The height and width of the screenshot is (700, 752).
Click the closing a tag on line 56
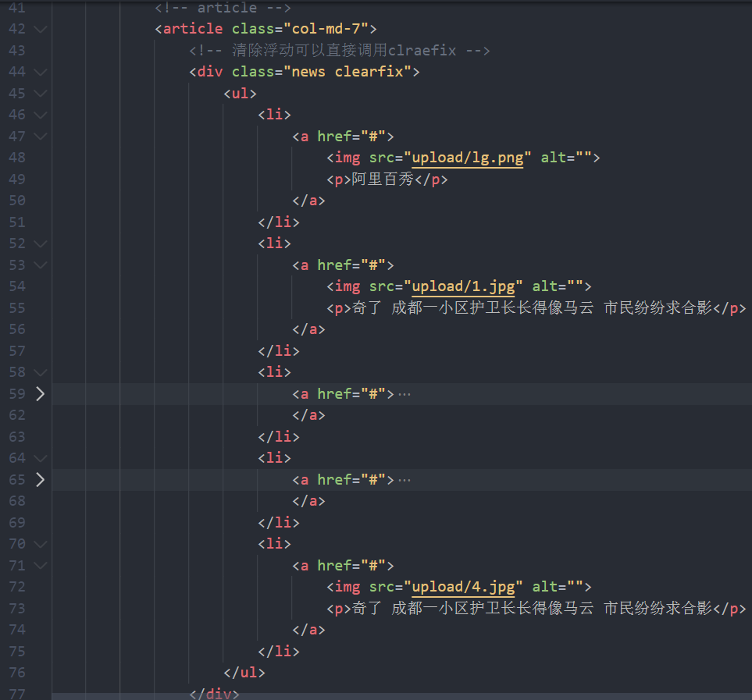[309, 329]
